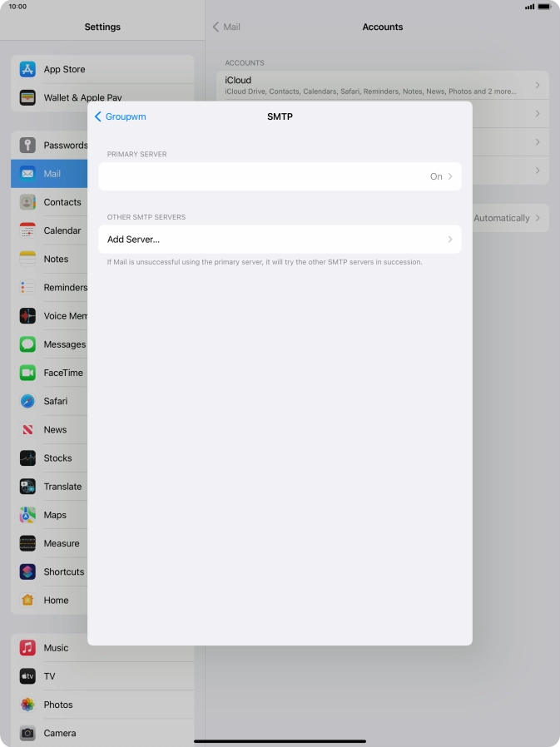Screen dimensions: 560x747
Task: Tap the Safari compass icon
Action: tap(27, 401)
